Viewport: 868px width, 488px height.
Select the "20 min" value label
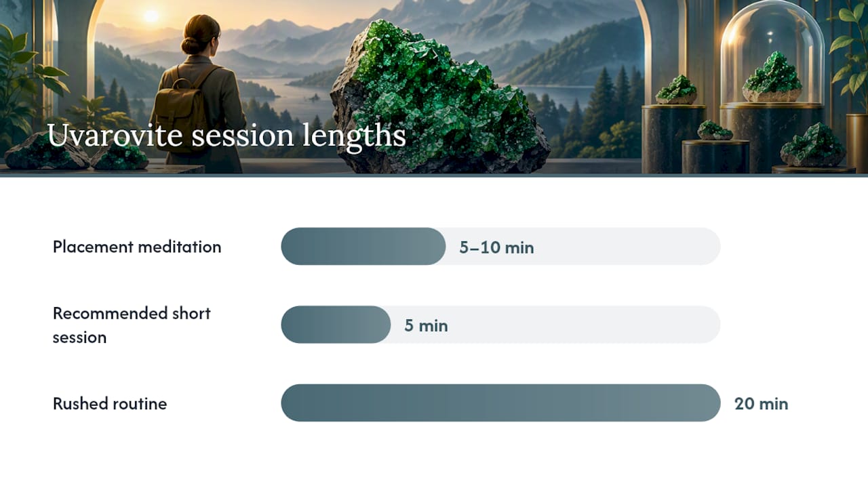tap(761, 404)
